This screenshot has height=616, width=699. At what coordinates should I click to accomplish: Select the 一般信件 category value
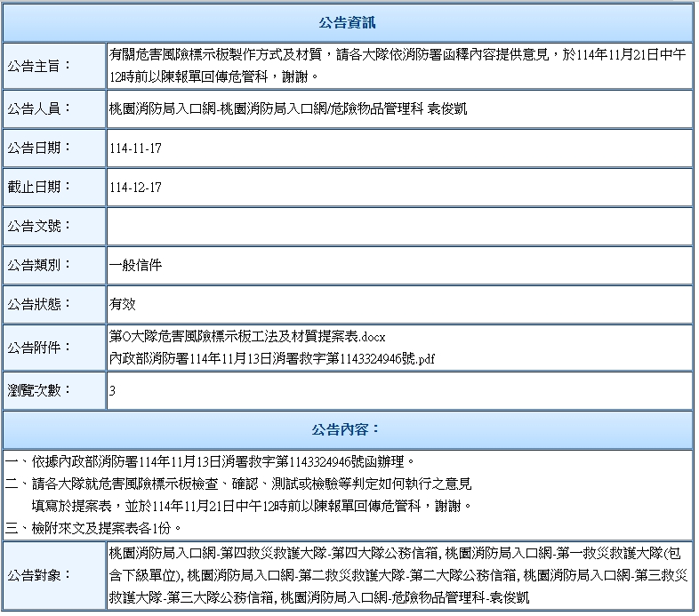tap(135, 265)
